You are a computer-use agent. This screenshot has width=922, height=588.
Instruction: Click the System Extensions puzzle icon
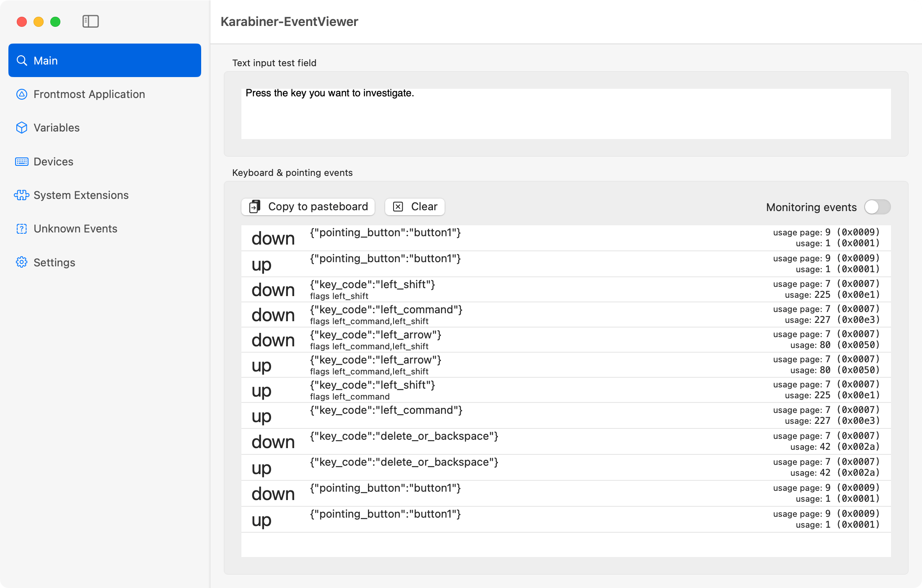pos(22,195)
